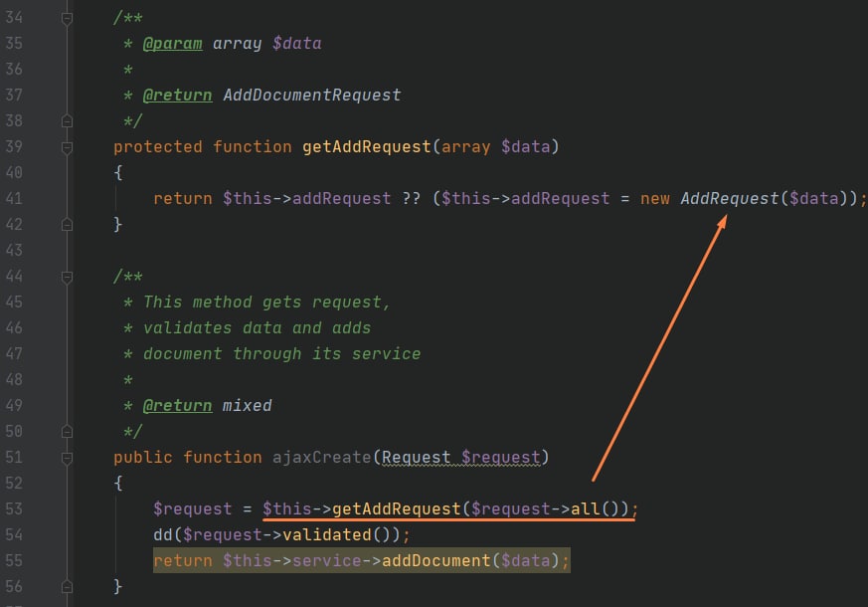
Task: Click 'protected' keyword on line 39
Action: click(x=158, y=146)
